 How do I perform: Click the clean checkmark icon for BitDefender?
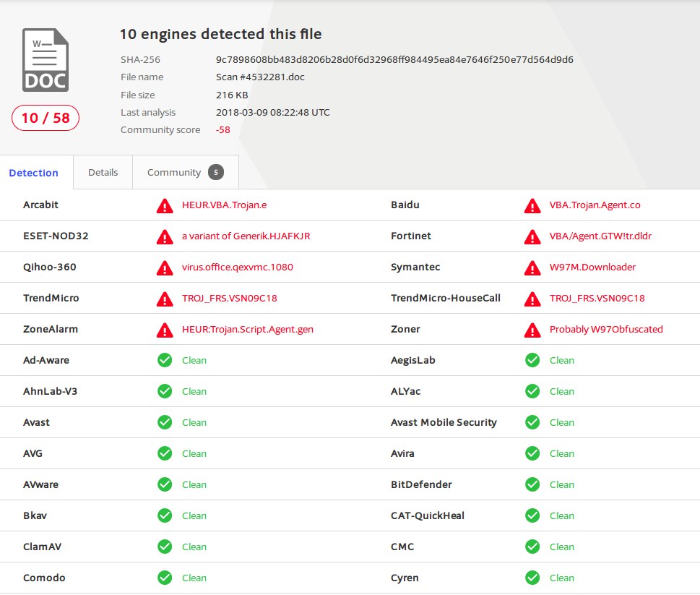pyautogui.click(x=532, y=484)
